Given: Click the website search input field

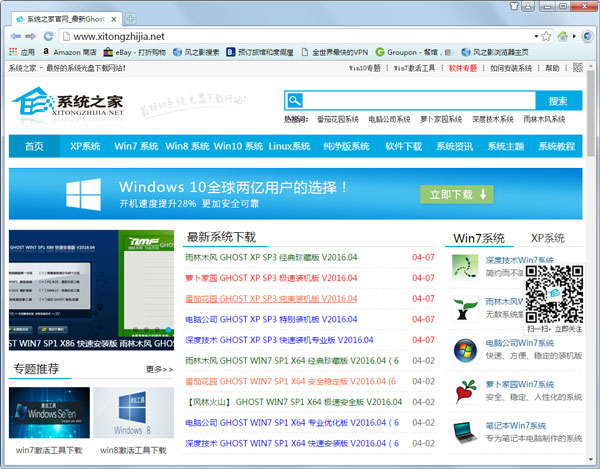Looking at the screenshot, I should point(419,101).
